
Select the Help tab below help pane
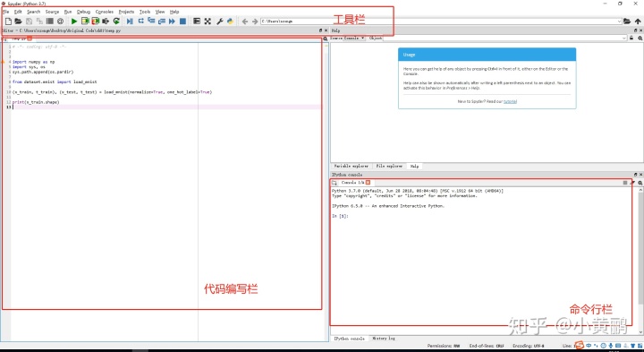[414, 166]
